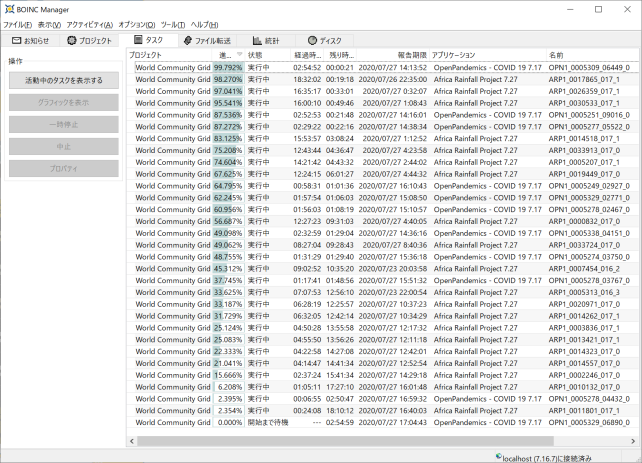This screenshot has width=642, height=463.
Task: Click the 中止 button
Action: click(64, 146)
